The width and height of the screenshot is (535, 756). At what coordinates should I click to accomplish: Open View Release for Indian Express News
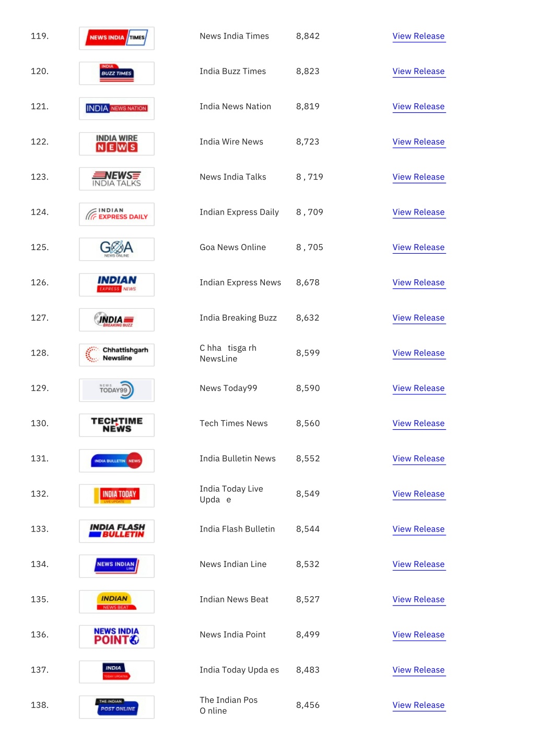tap(418, 282)
